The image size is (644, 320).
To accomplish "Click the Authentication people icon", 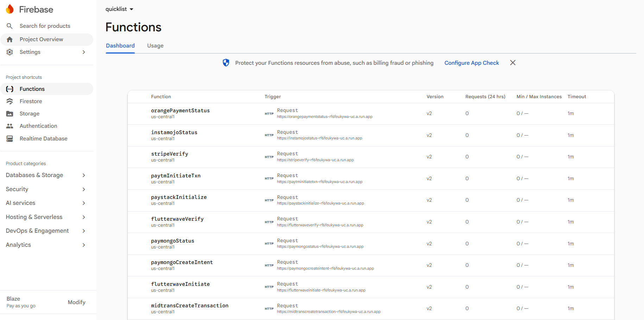I will pos(10,126).
